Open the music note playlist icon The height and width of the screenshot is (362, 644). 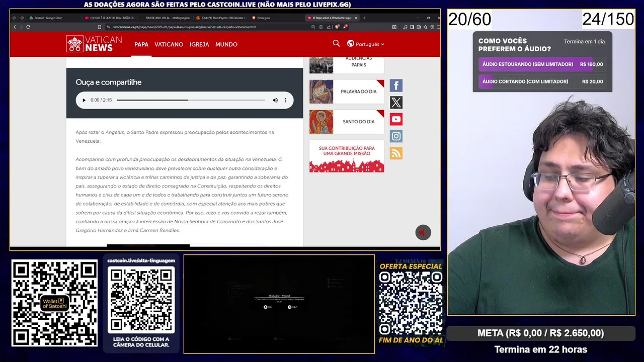pos(405,27)
